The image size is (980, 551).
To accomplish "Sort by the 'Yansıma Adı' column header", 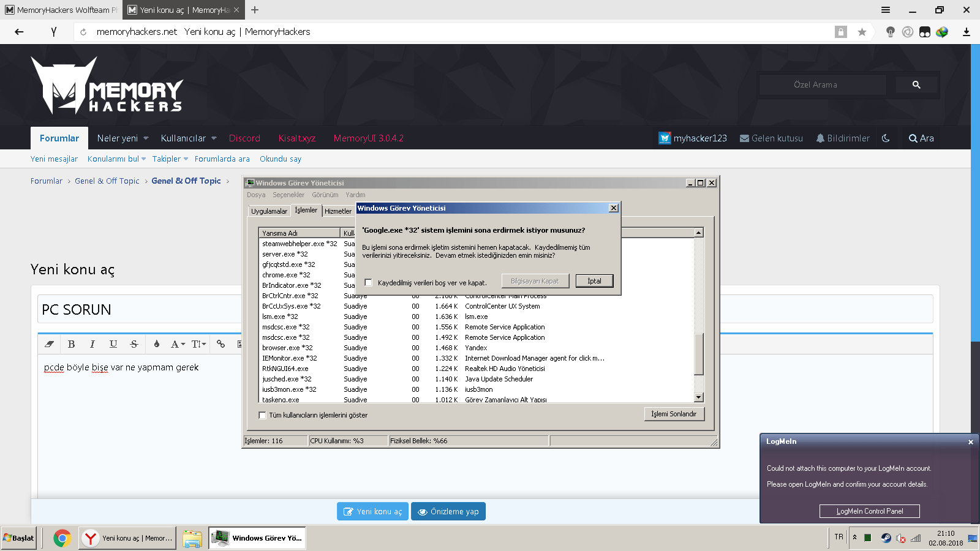I will [x=300, y=233].
